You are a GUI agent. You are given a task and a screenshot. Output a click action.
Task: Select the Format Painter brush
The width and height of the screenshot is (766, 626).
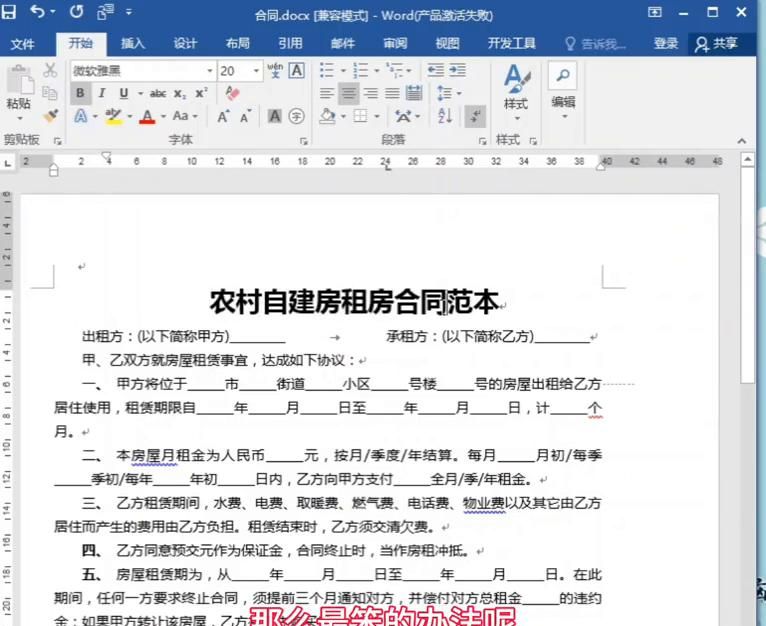click(x=50, y=115)
